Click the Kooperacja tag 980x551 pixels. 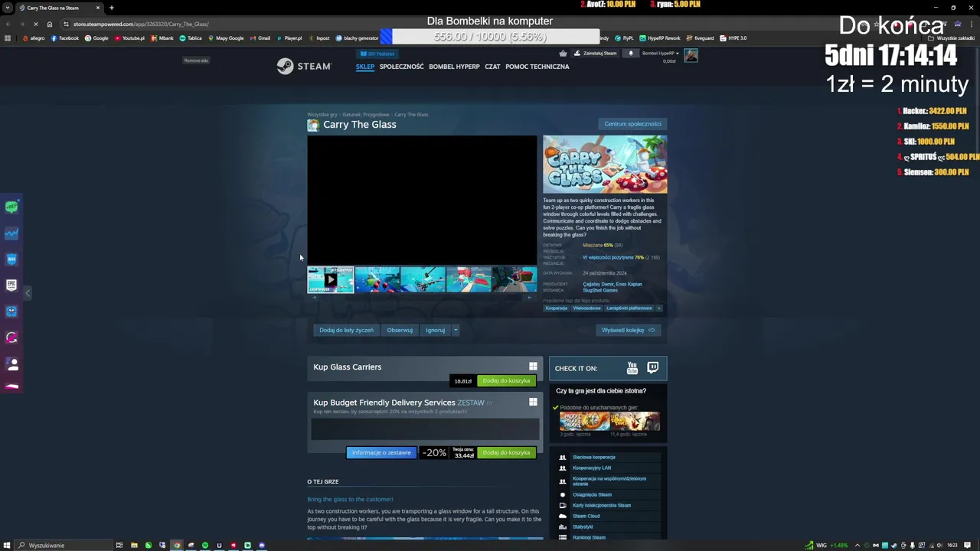point(557,308)
